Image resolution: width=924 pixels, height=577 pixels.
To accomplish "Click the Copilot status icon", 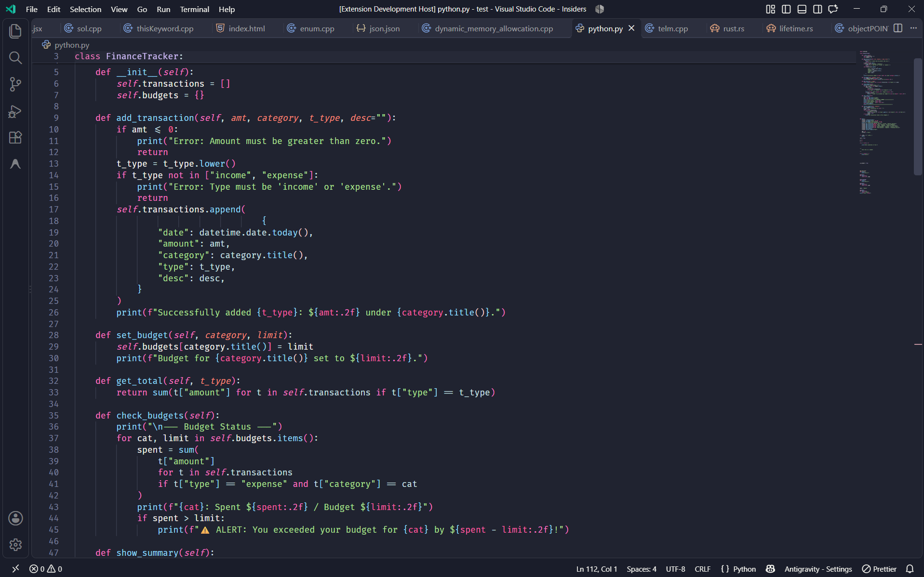I will tap(770, 569).
